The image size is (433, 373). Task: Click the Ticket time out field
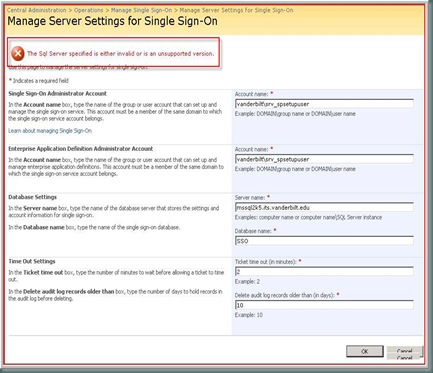[x=324, y=271]
